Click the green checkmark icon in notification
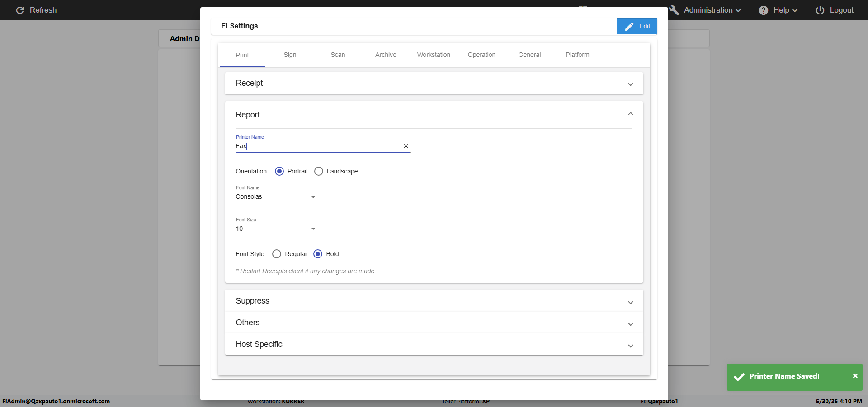 (739, 377)
